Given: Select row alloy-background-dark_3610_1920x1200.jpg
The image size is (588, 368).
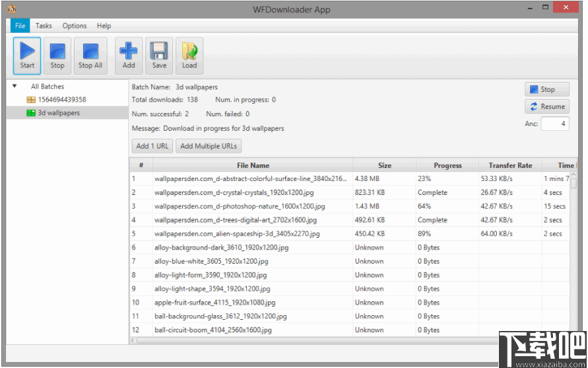Looking at the screenshot, I should [350, 248].
